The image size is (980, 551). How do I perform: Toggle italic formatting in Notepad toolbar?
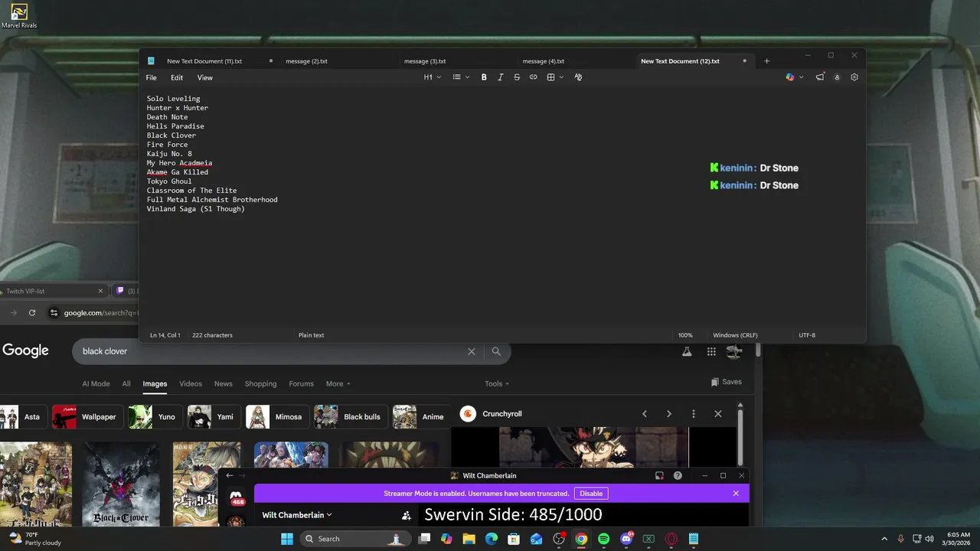coord(501,77)
